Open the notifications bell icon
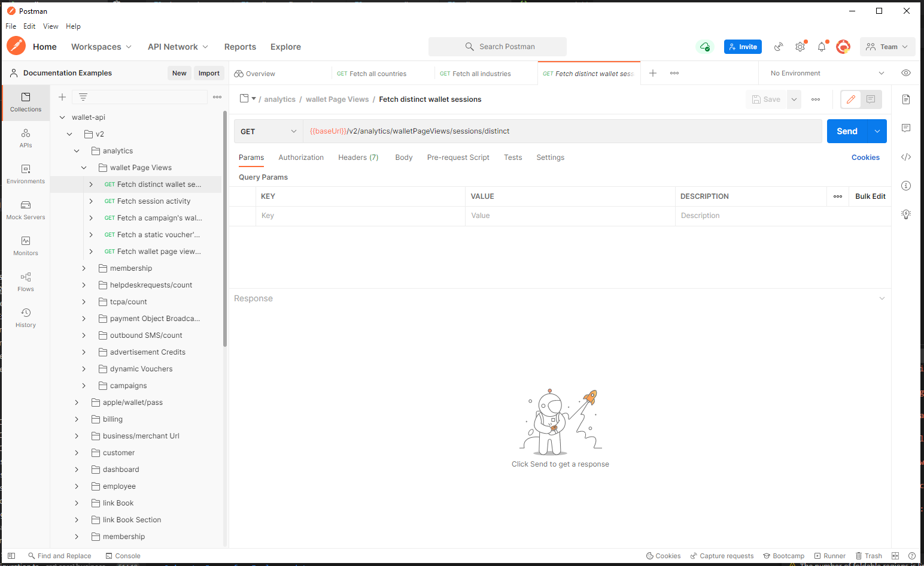The height and width of the screenshot is (566, 924). point(822,47)
